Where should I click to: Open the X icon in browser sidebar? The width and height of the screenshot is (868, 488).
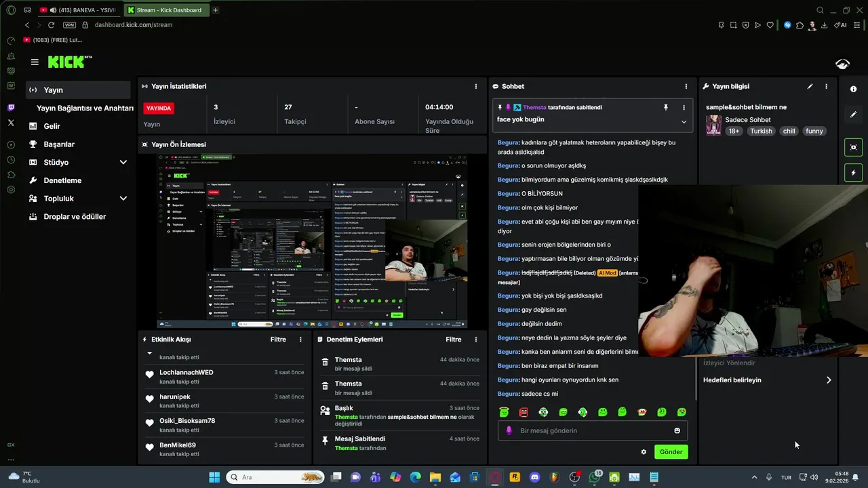tap(11, 123)
